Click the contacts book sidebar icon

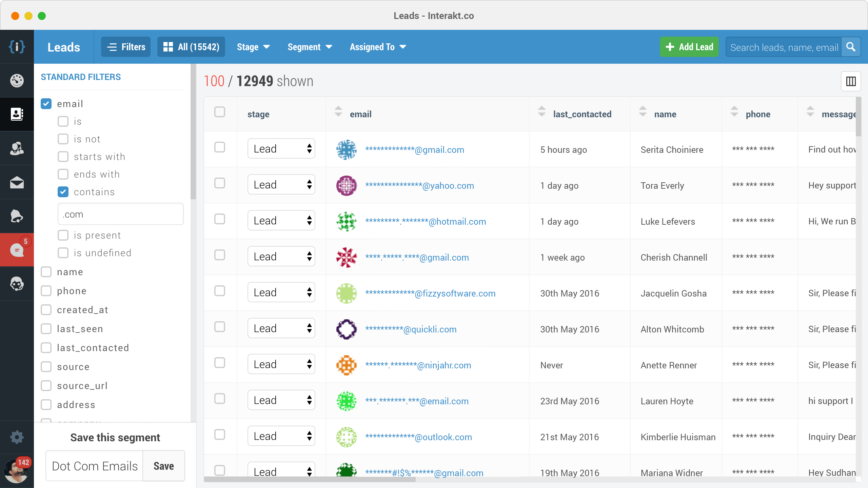pos(17,114)
